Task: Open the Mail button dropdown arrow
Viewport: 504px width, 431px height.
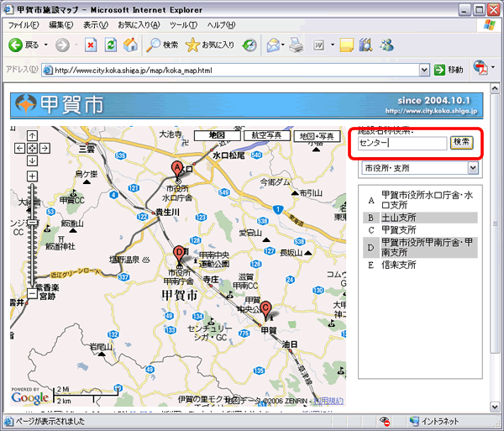Action: pos(283,45)
